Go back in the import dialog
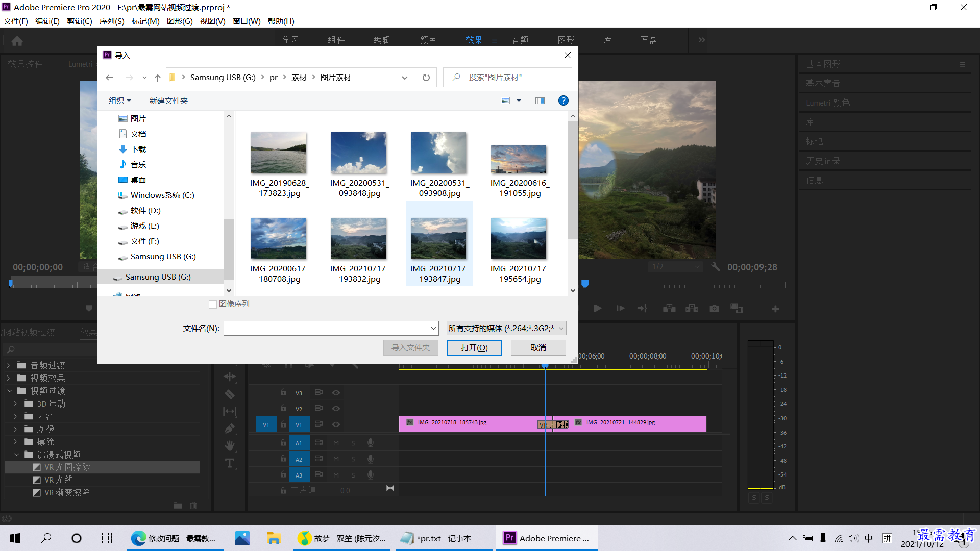Viewport: 980px width, 551px height. 109,78
